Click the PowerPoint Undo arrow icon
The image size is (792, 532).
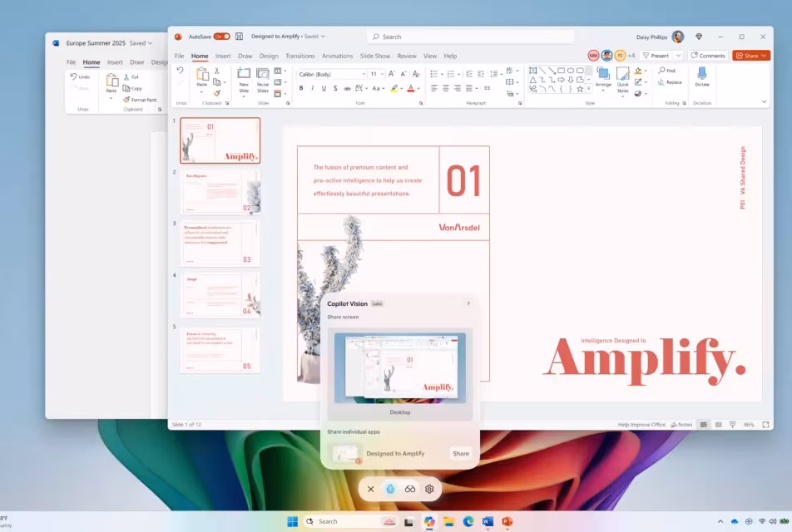pyautogui.click(x=180, y=71)
